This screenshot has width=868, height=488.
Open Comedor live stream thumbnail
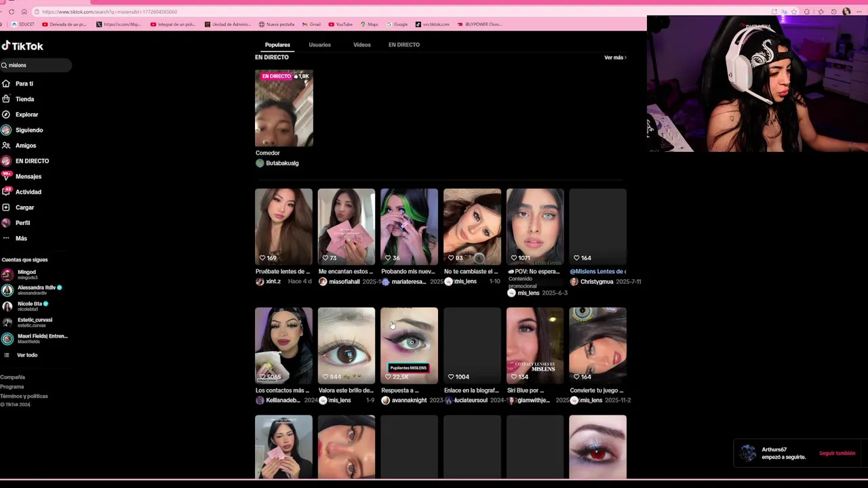(283, 108)
